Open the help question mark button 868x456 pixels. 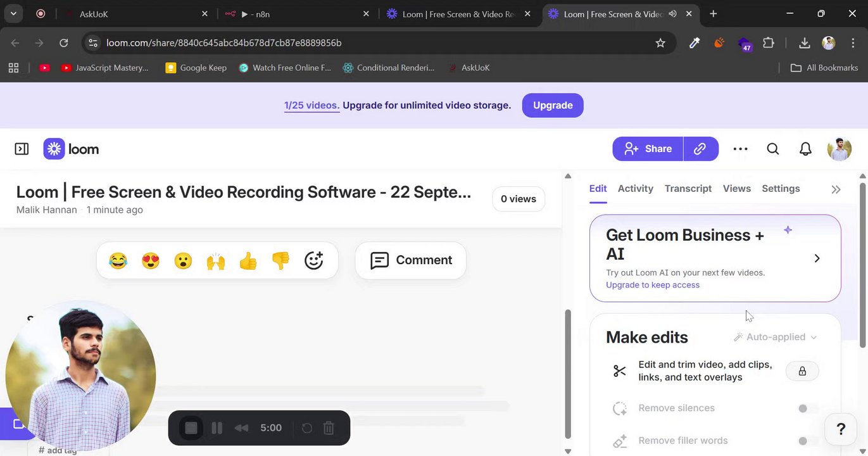point(841,429)
